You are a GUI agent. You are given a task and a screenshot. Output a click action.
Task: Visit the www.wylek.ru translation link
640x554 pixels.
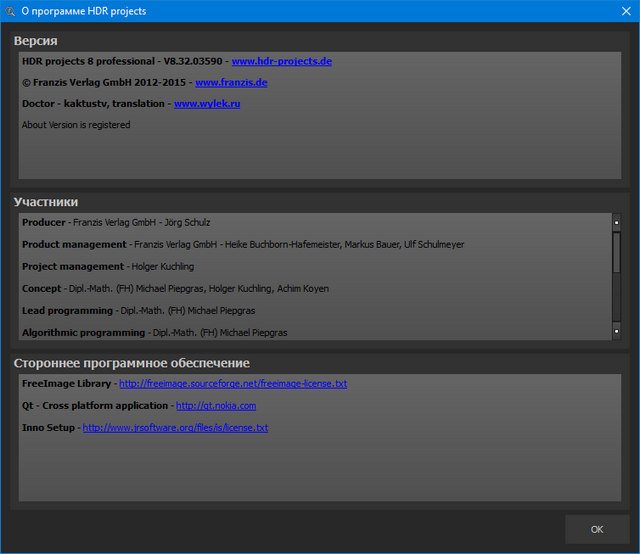click(x=207, y=104)
